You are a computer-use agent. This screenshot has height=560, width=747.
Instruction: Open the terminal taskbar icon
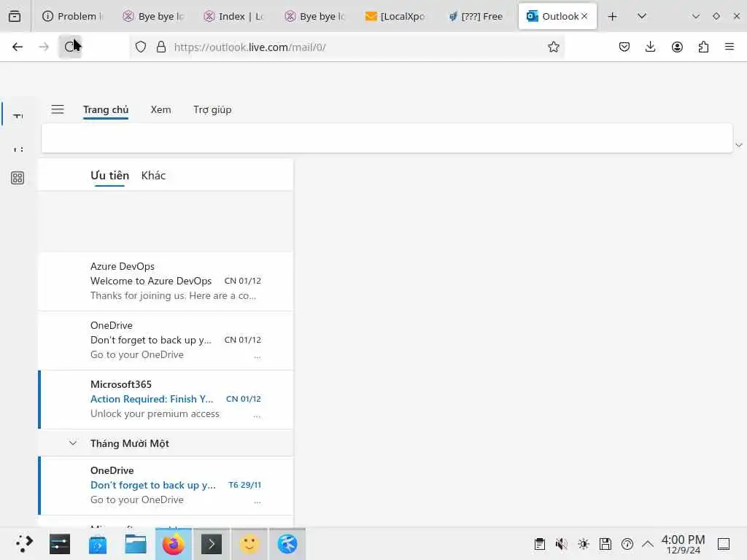(212, 544)
